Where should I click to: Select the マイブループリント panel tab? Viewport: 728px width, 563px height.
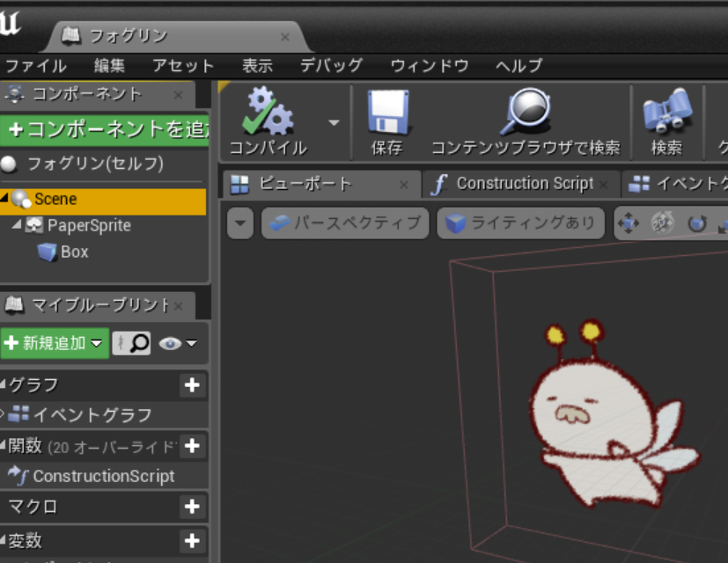point(99,305)
